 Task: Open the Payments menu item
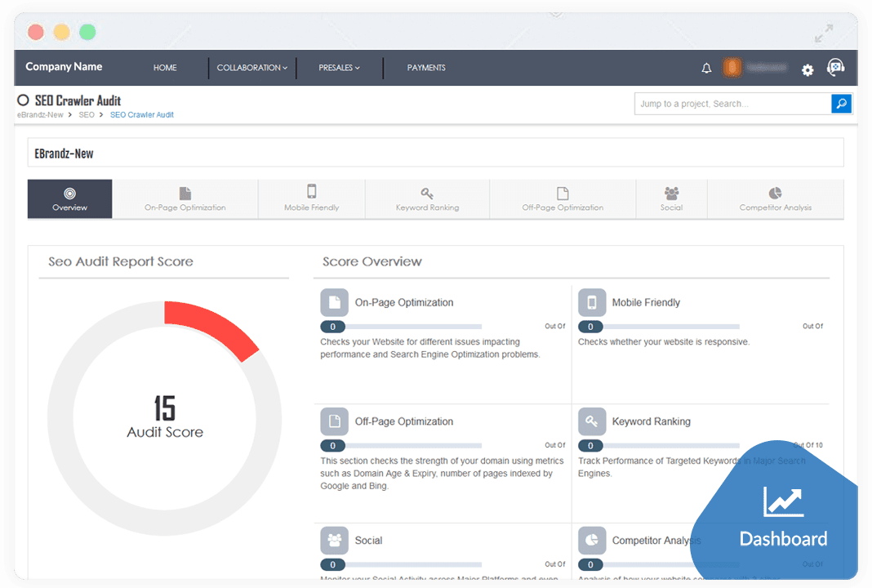426,68
